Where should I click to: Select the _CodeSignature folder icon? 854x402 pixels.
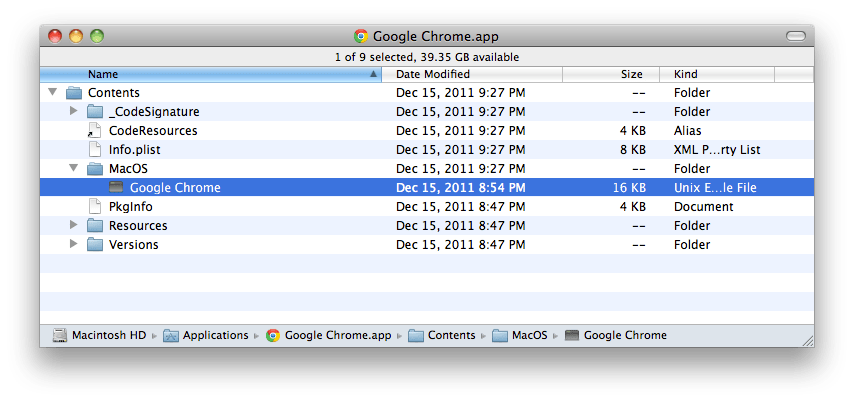95,112
